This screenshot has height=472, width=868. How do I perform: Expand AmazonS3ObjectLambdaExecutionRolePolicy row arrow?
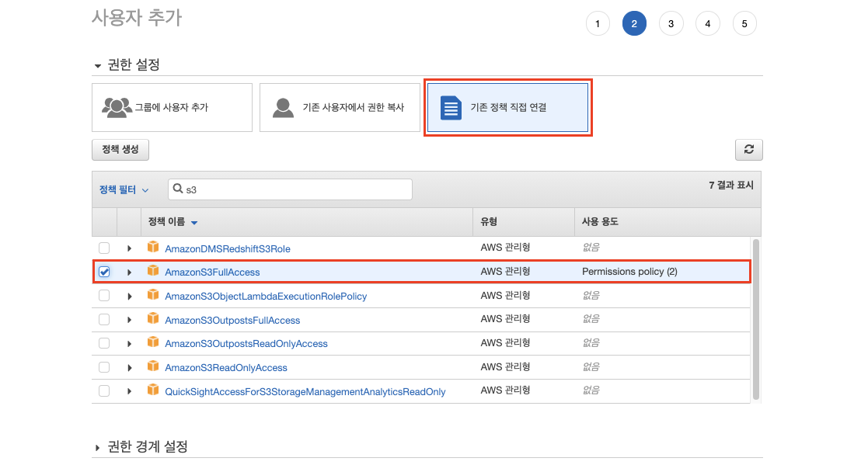pos(129,296)
